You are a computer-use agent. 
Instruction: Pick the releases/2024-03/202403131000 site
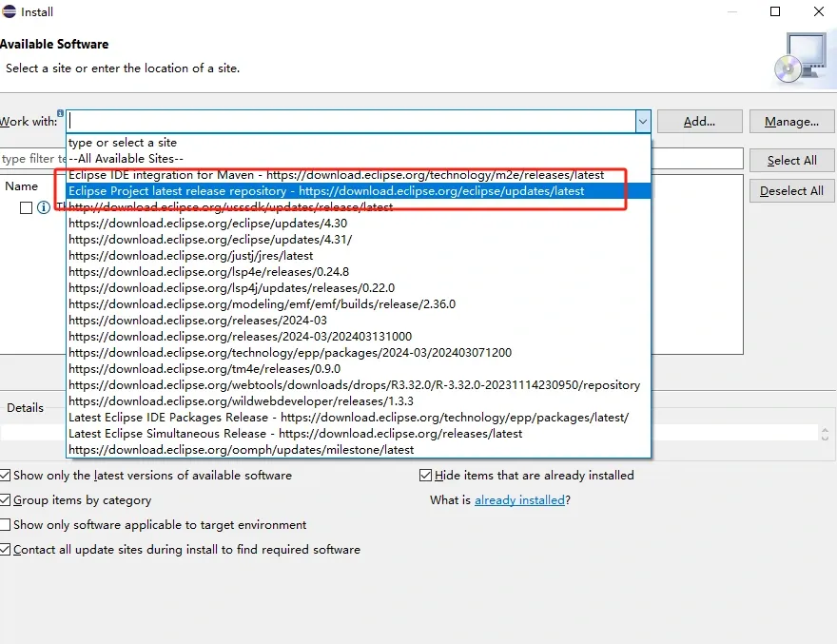pyautogui.click(x=359, y=337)
